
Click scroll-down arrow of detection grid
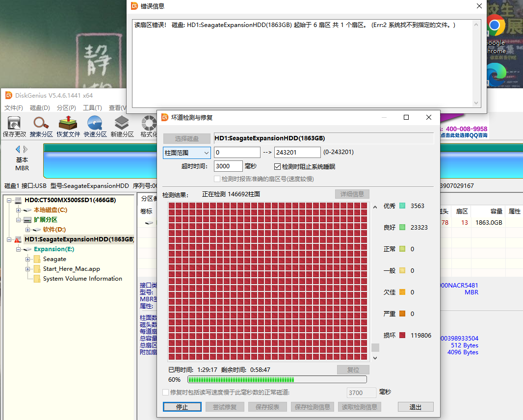(375, 358)
